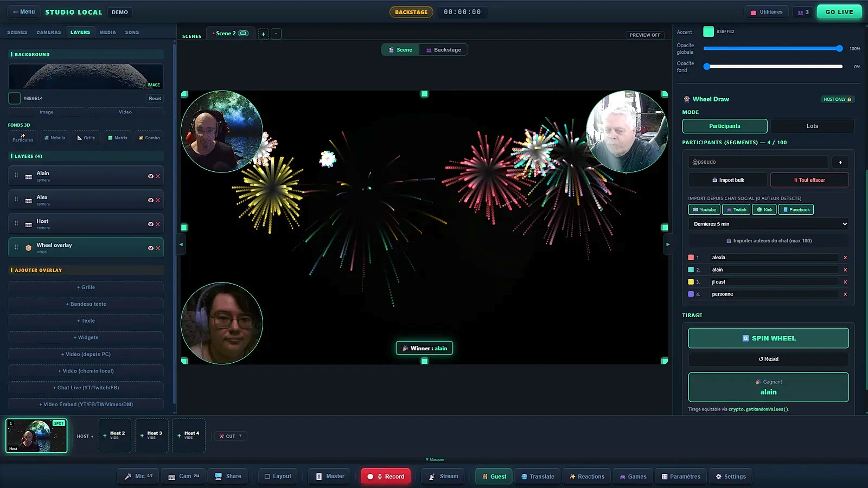Remove participant alexia from the list

(x=845, y=258)
